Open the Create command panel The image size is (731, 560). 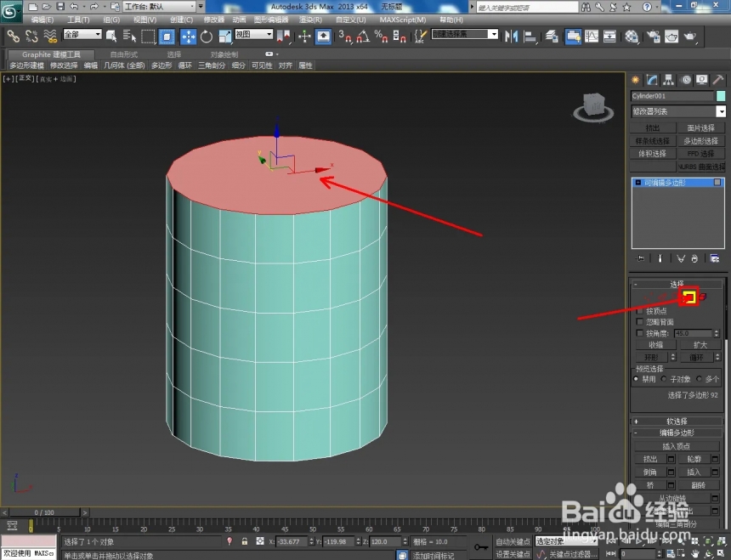[635, 80]
